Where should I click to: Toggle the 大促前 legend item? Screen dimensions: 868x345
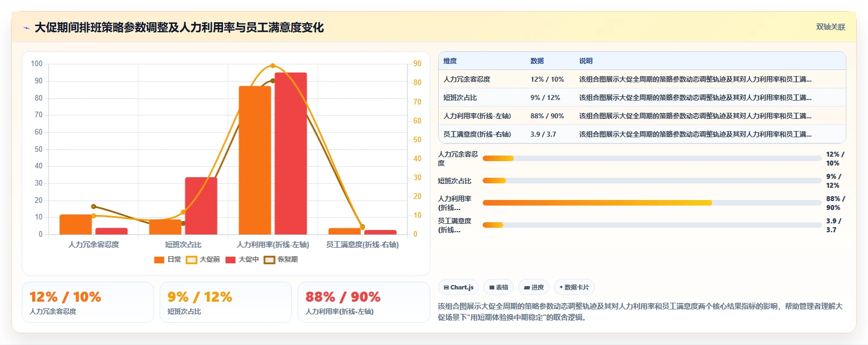click(x=203, y=259)
